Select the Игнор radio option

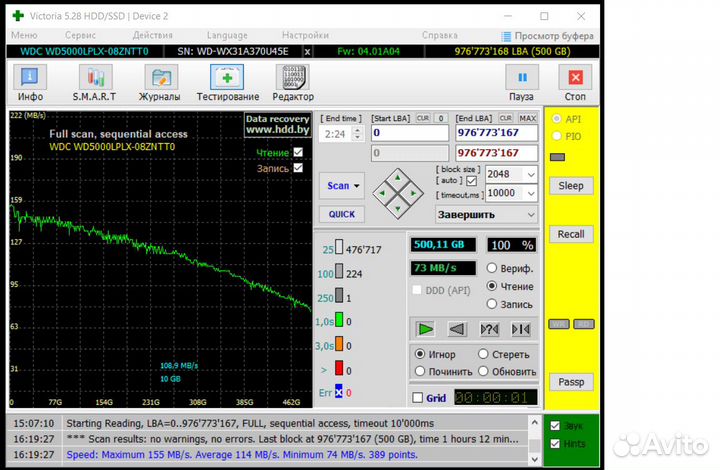coord(420,354)
